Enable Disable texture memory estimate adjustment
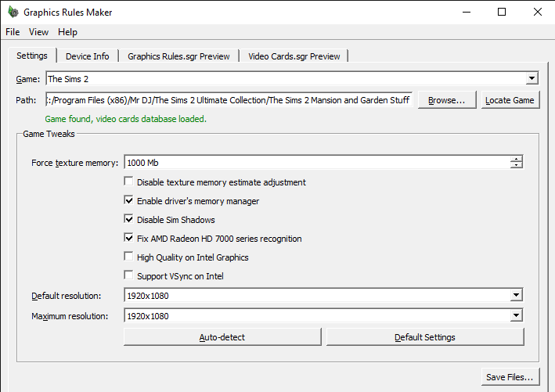 129,182
